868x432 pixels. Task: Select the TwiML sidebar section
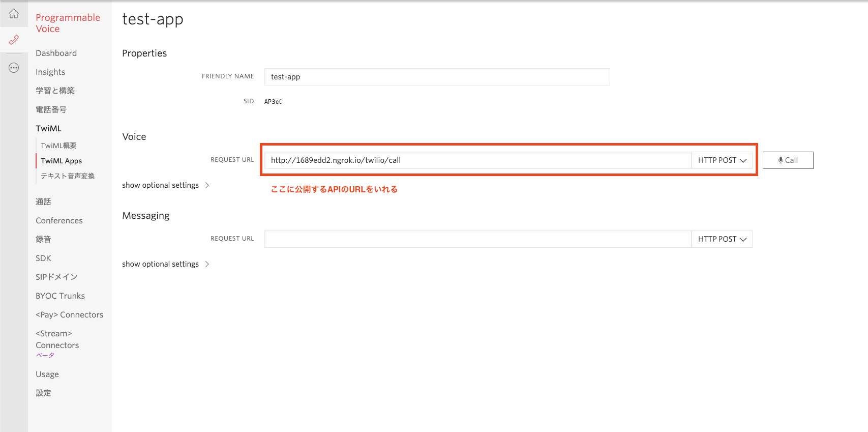click(48, 128)
